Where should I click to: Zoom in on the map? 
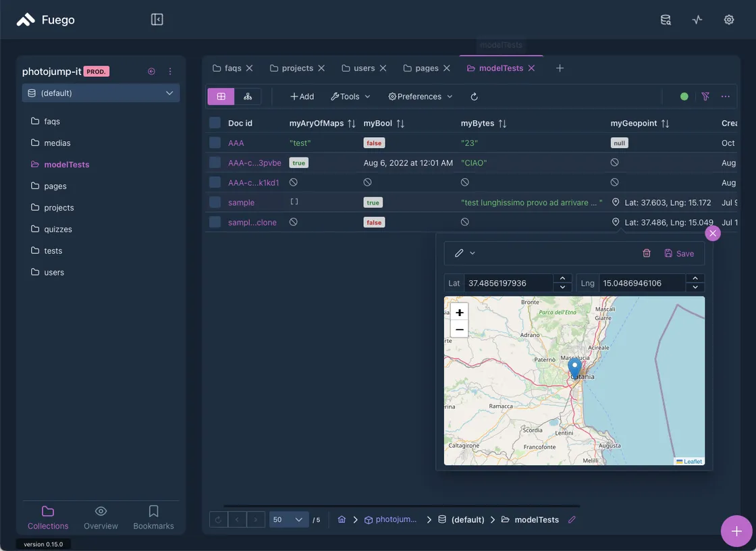(x=460, y=313)
